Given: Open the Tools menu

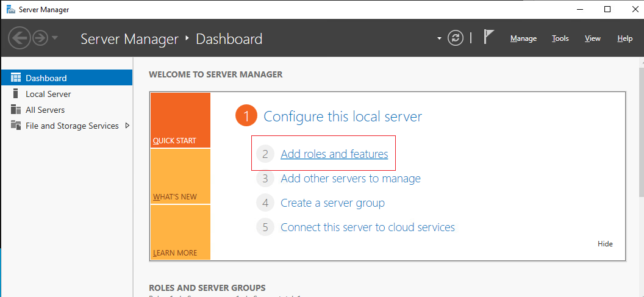Looking at the screenshot, I should pyautogui.click(x=560, y=38).
